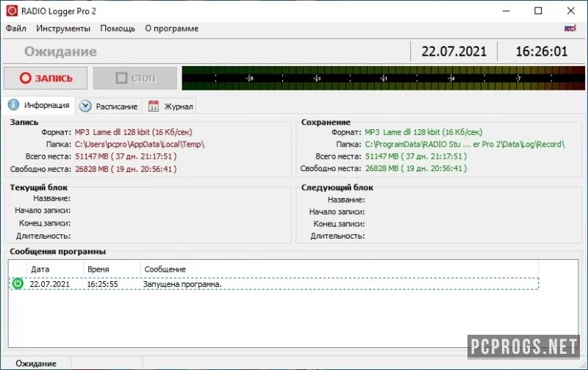Maximize the RADIO Logger window
This screenshot has width=588, height=370.
click(x=538, y=11)
